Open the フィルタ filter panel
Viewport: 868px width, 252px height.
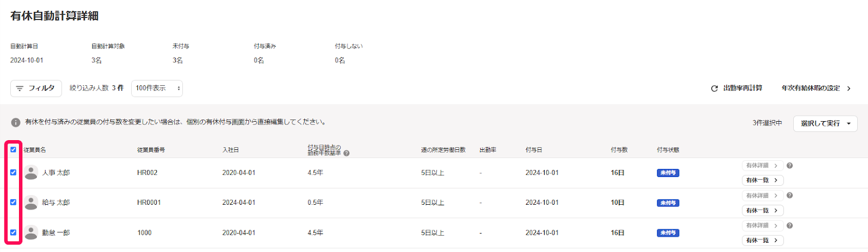[36, 88]
